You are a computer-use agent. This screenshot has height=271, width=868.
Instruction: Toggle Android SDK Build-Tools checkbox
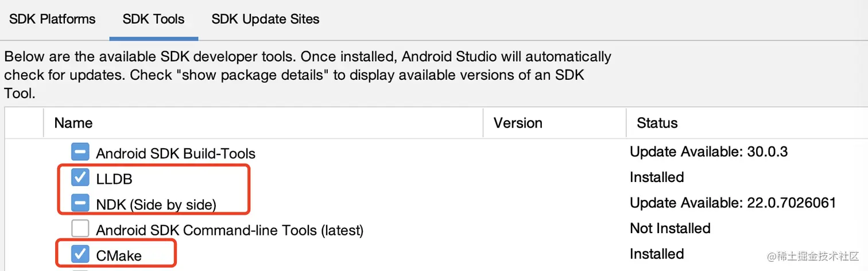tap(80, 153)
